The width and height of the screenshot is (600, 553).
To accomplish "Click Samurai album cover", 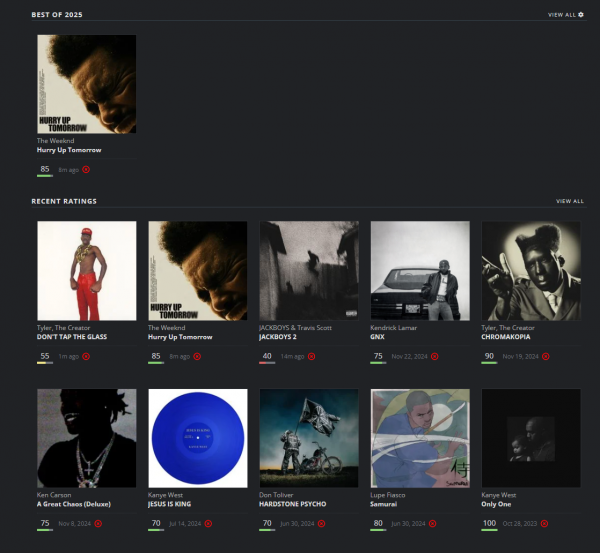I will pyautogui.click(x=420, y=438).
